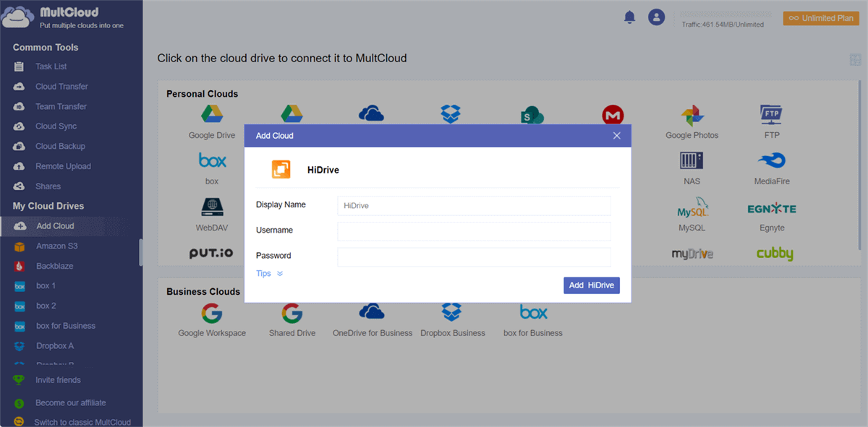
Task: Select myDrive cloud icon
Action: point(692,254)
